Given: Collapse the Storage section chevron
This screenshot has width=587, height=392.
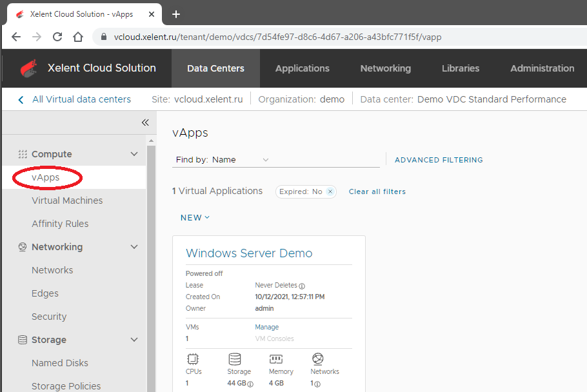Looking at the screenshot, I should (134, 340).
